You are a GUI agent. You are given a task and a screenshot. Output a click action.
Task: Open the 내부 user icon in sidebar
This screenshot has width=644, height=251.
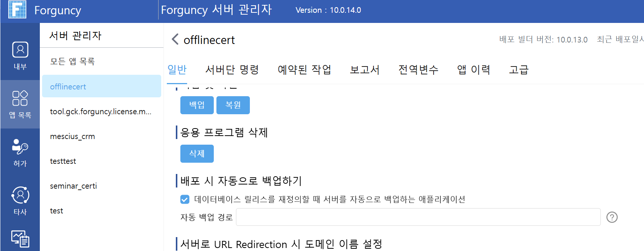click(x=20, y=49)
